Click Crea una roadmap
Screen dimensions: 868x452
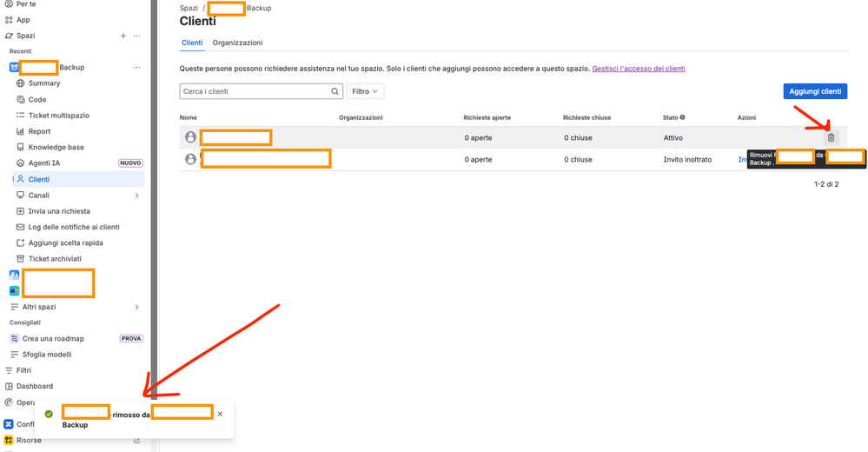(x=53, y=338)
